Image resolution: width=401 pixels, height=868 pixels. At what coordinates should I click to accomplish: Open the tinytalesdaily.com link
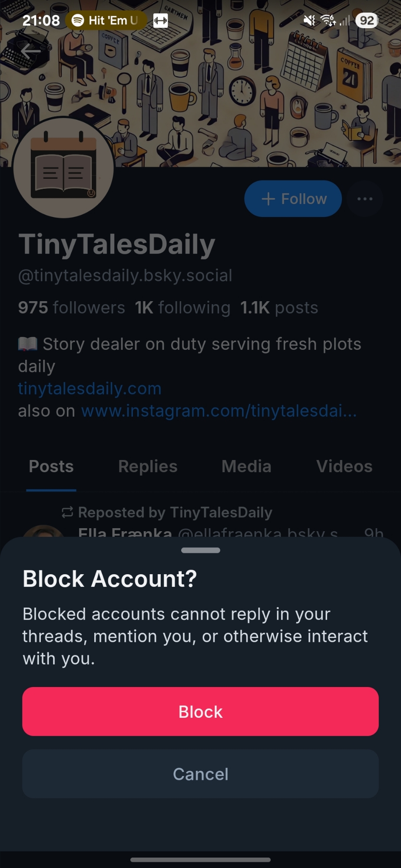[89, 388]
